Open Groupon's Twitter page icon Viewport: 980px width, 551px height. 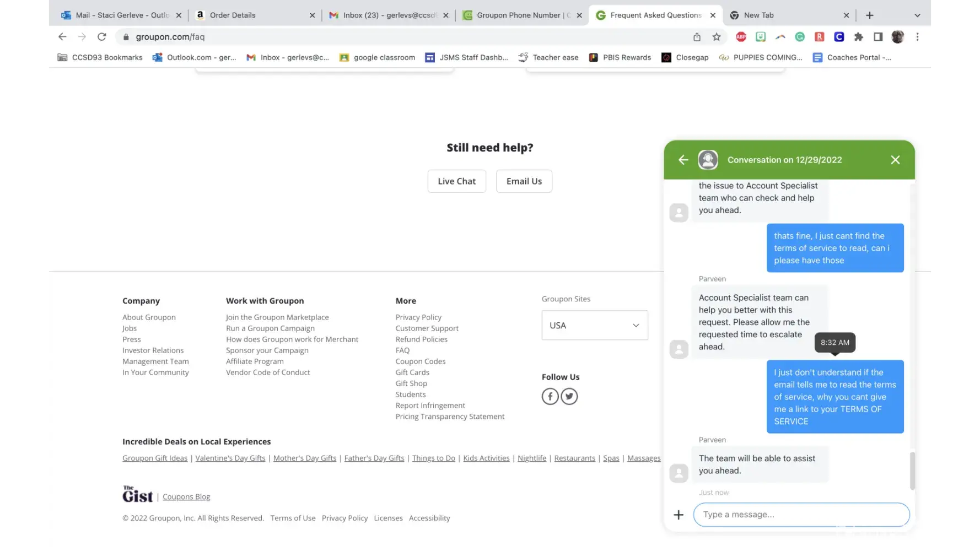[569, 396]
